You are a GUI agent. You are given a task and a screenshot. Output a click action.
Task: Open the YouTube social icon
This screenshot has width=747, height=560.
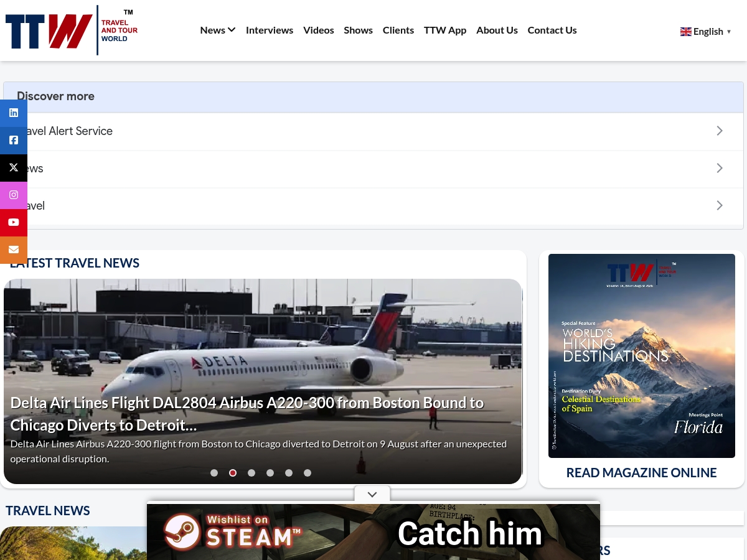(14, 223)
